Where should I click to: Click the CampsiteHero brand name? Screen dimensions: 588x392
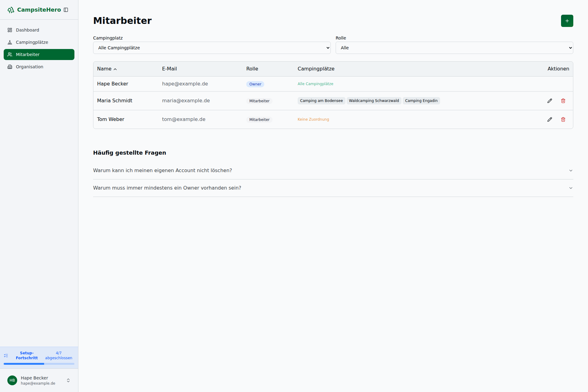(39, 10)
